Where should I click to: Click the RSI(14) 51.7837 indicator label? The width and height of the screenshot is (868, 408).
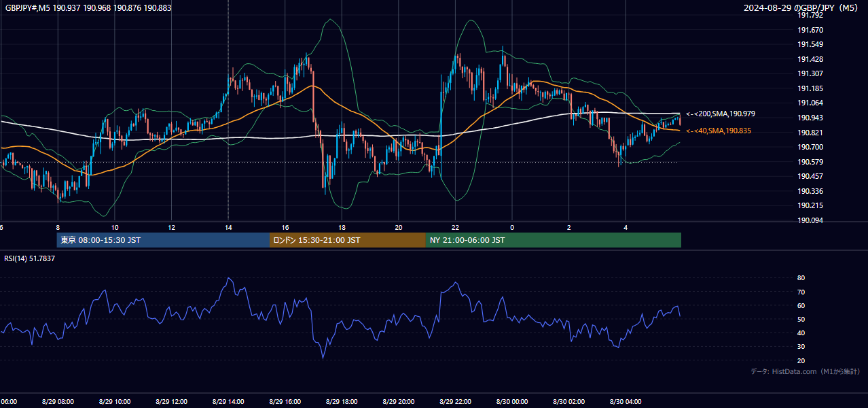pos(30,258)
